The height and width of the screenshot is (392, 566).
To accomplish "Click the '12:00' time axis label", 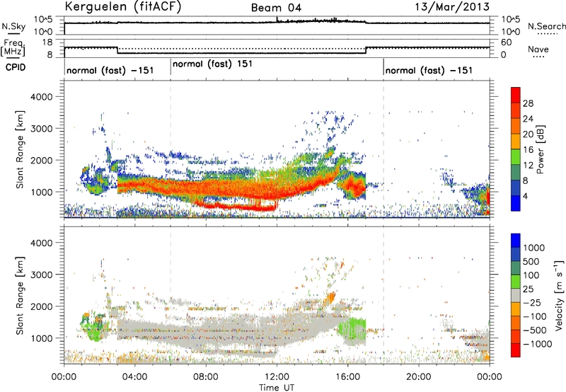I will [277, 377].
